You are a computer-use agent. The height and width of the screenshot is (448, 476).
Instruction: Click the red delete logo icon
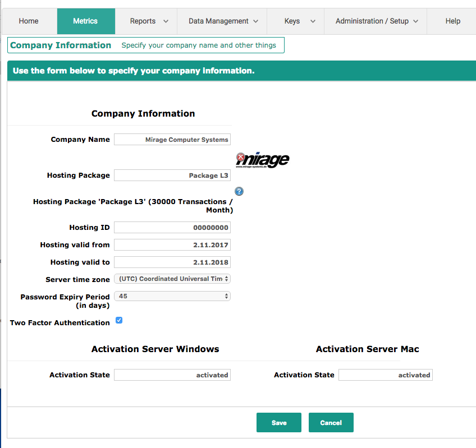[x=240, y=157]
